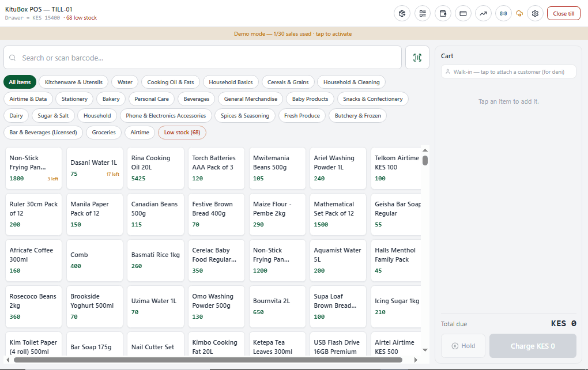
Task: Select Phone & Electronics Accessories category
Action: coord(166,115)
